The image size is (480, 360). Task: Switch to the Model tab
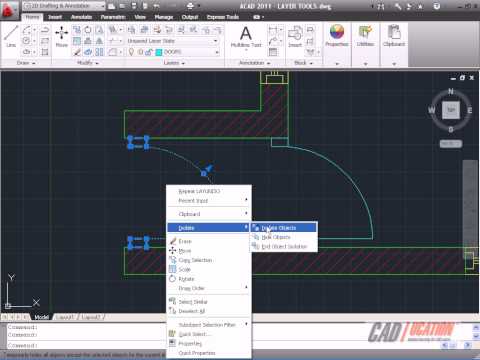click(41, 317)
